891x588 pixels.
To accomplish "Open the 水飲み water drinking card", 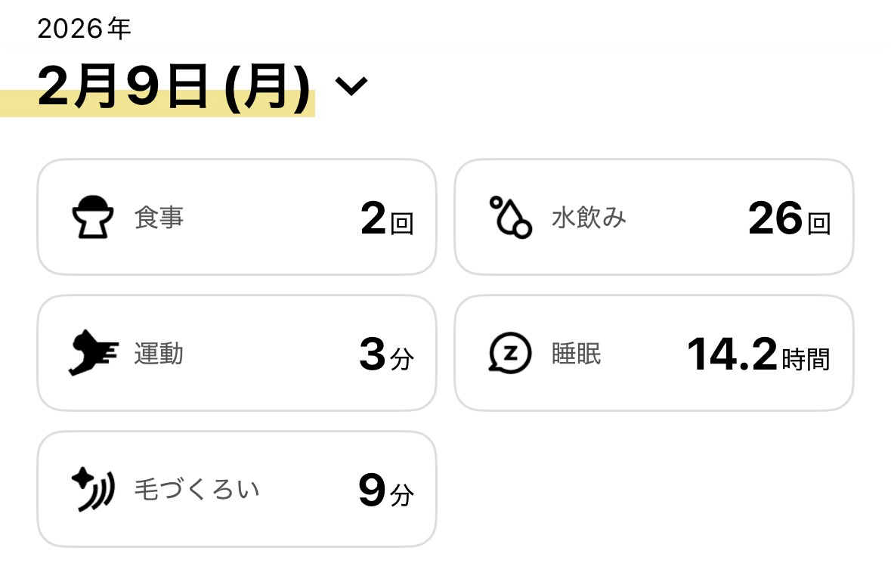I will point(654,218).
